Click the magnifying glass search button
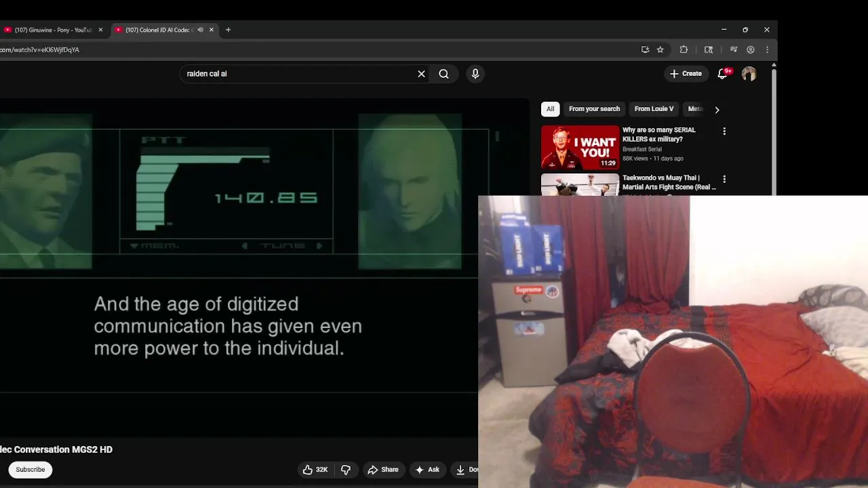This screenshot has width=868, height=488. point(443,74)
